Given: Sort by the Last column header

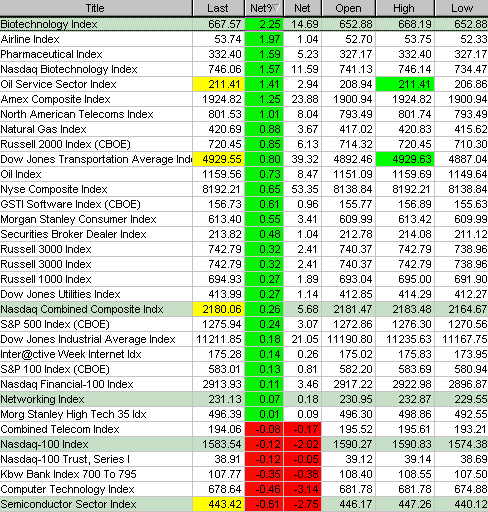Looking at the screenshot, I should (218, 8).
